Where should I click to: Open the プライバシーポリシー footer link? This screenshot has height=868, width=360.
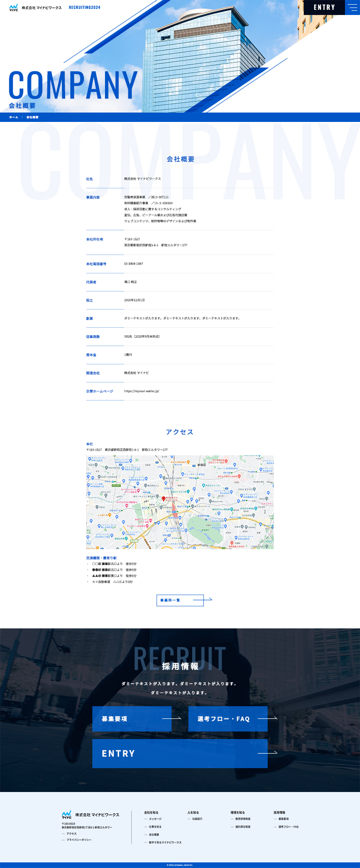(x=79, y=840)
